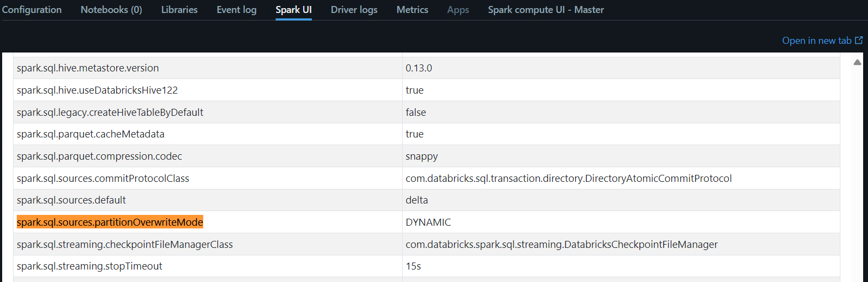View the Event log tab
The image size is (868, 282).
coord(236,10)
